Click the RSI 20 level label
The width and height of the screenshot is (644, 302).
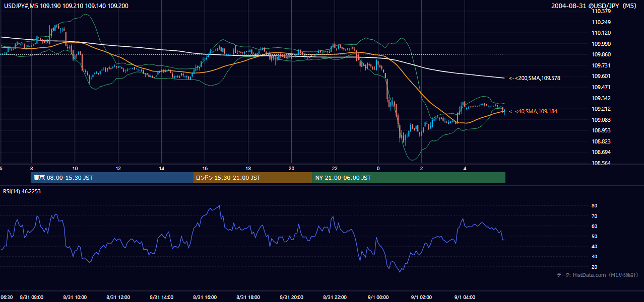(594, 267)
